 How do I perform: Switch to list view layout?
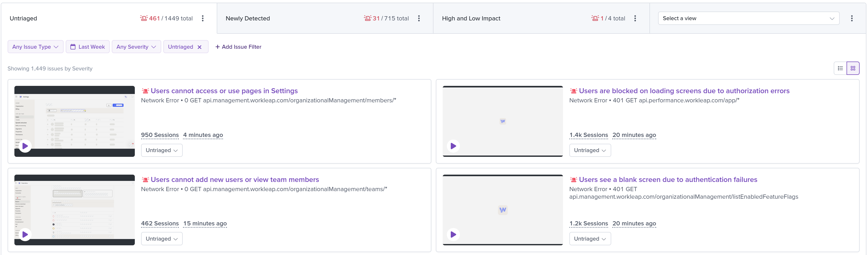pyautogui.click(x=840, y=68)
